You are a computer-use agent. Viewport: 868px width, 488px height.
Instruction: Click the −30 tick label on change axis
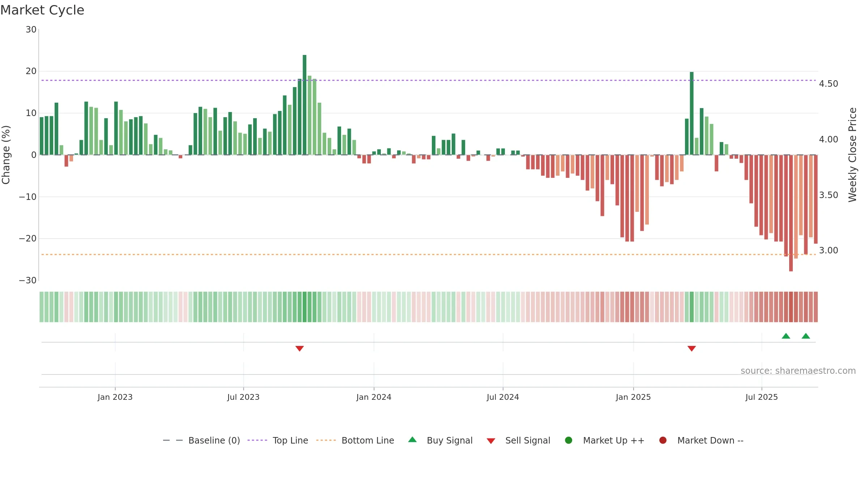pos(28,281)
